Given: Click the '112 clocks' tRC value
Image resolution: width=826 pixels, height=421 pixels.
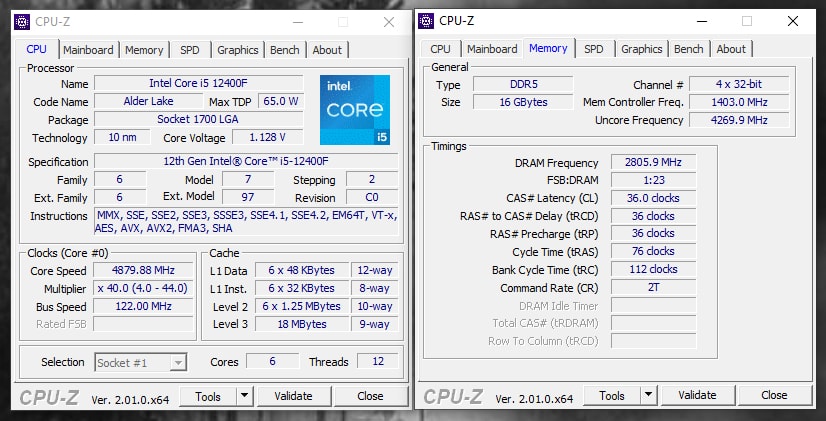Looking at the screenshot, I should 653,269.
